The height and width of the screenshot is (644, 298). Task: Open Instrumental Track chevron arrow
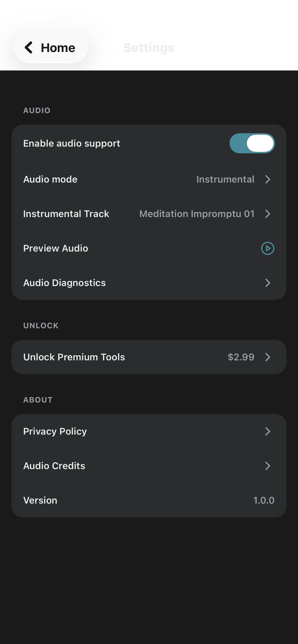268,214
